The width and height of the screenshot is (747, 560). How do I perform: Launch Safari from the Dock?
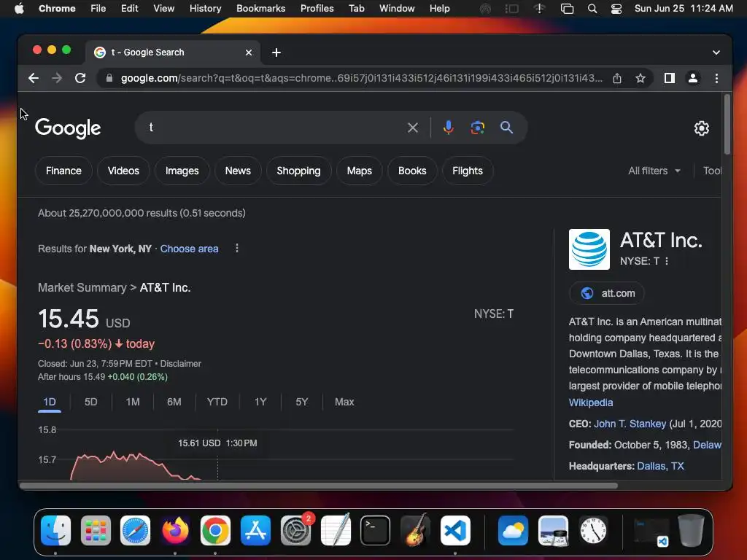point(135,531)
